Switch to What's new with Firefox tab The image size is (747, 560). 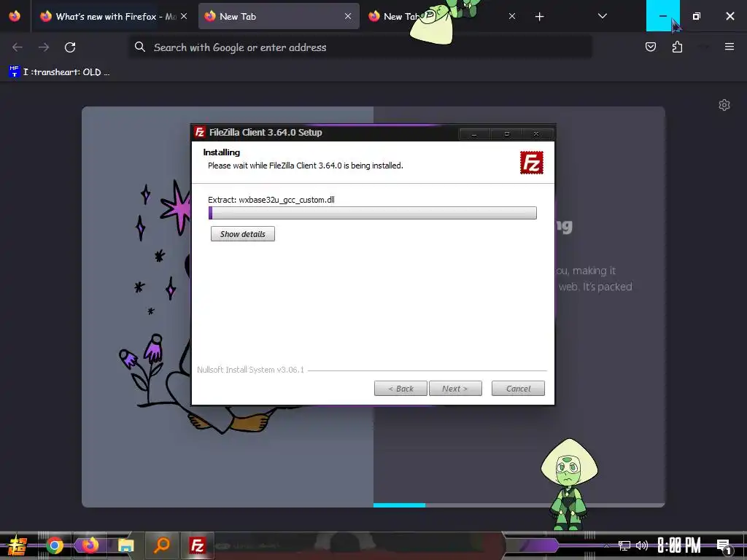(x=108, y=17)
